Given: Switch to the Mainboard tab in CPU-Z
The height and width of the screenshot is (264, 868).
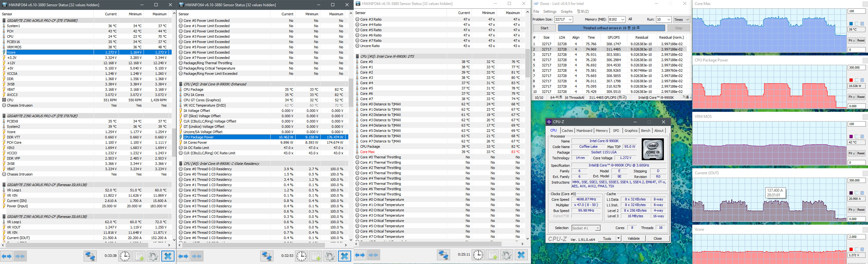Looking at the screenshot, I should [x=584, y=131].
